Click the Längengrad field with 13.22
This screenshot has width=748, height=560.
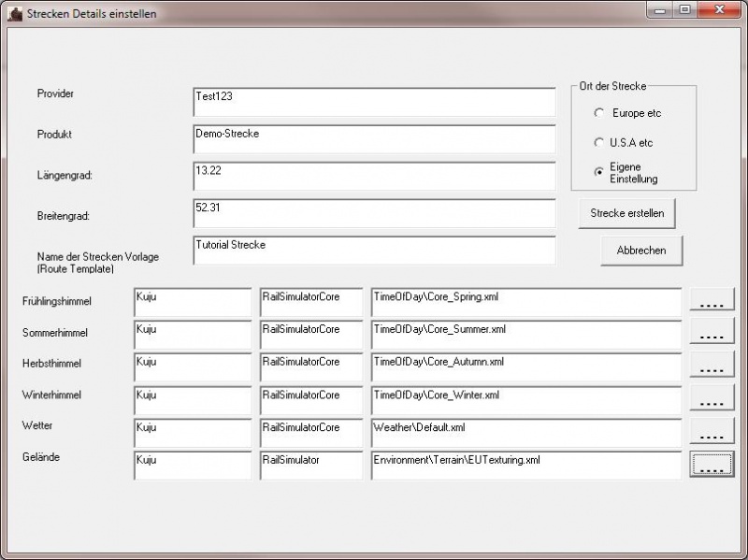tap(374, 176)
